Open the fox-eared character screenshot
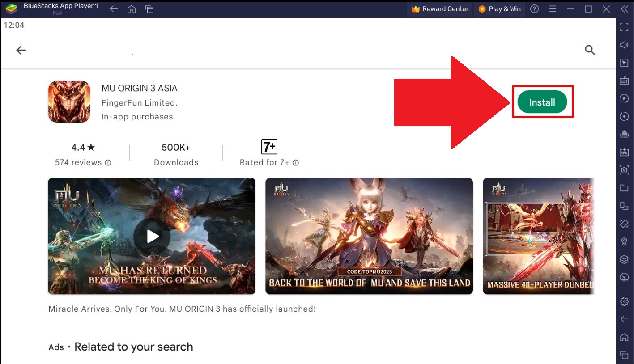The height and width of the screenshot is (364, 634). [x=369, y=236]
